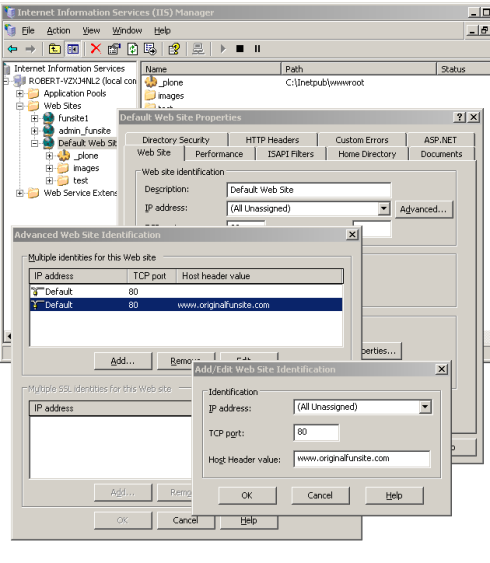Open the toolbar Help question-mark icon
This screenshot has height=563, width=490.
click(x=174, y=49)
